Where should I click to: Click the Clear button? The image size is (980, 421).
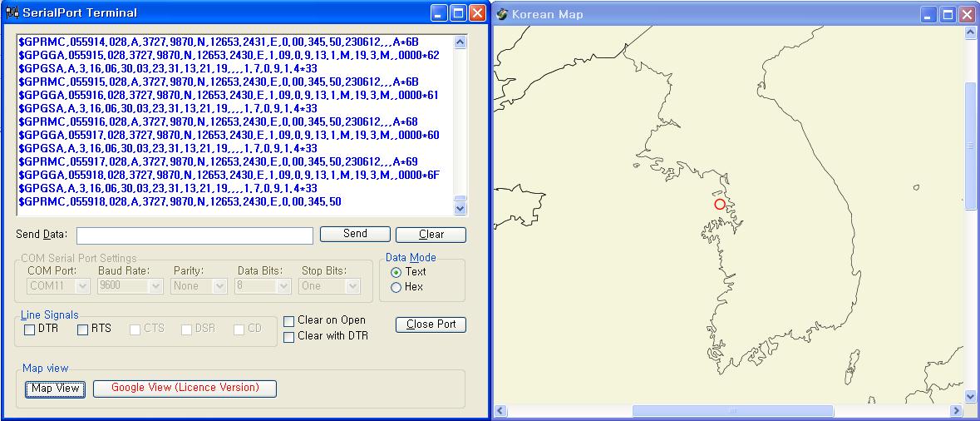tap(431, 235)
